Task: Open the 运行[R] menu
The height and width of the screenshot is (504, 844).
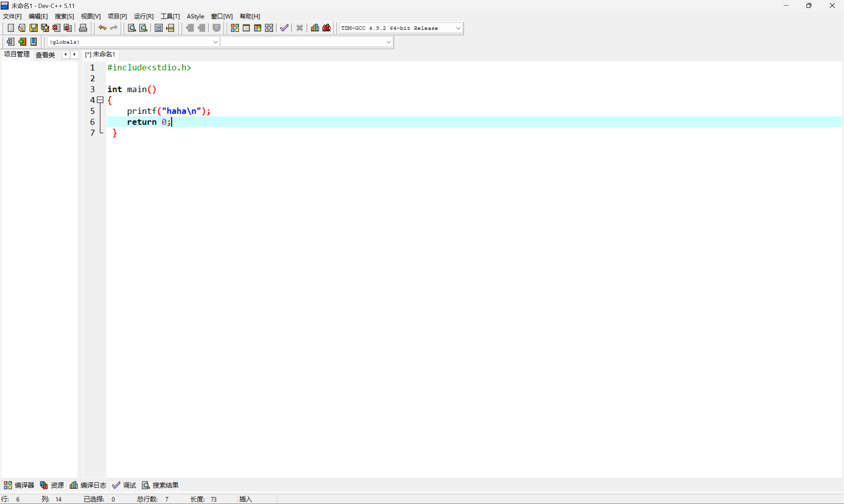Action: point(143,16)
